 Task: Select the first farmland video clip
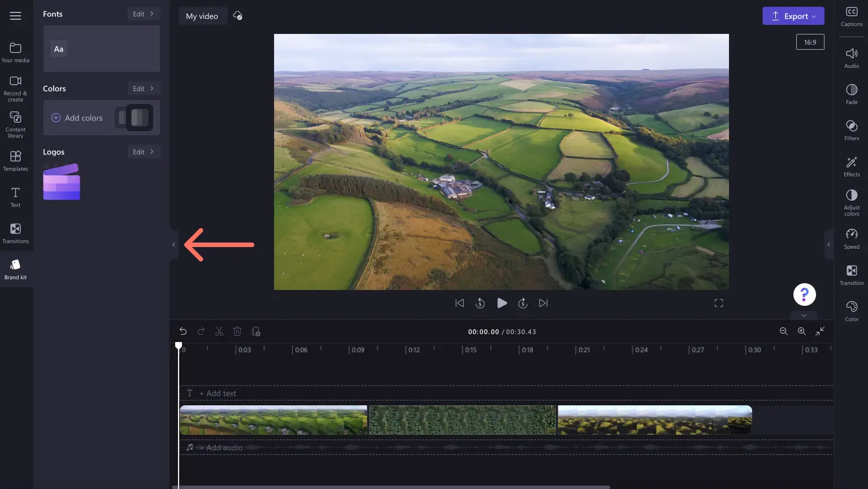tap(274, 420)
